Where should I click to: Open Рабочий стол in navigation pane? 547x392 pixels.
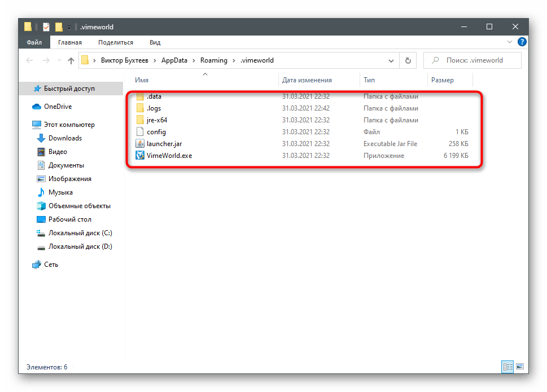pos(70,219)
